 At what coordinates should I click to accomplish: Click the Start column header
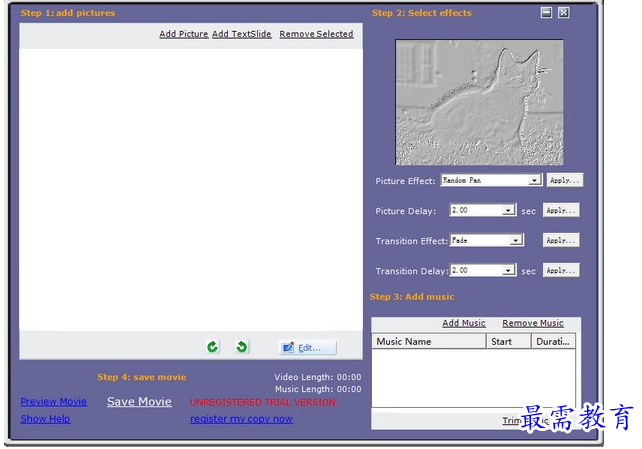point(509,341)
